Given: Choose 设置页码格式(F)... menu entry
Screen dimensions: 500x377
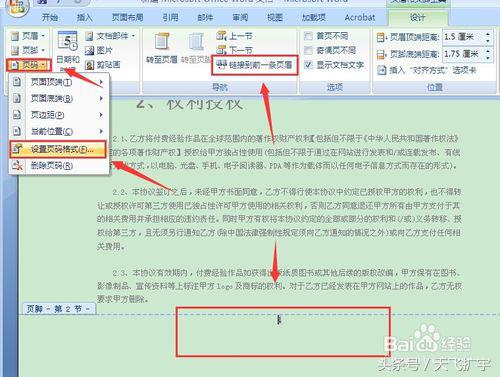Looking at the screenshot, I should (x=58, y=150).
